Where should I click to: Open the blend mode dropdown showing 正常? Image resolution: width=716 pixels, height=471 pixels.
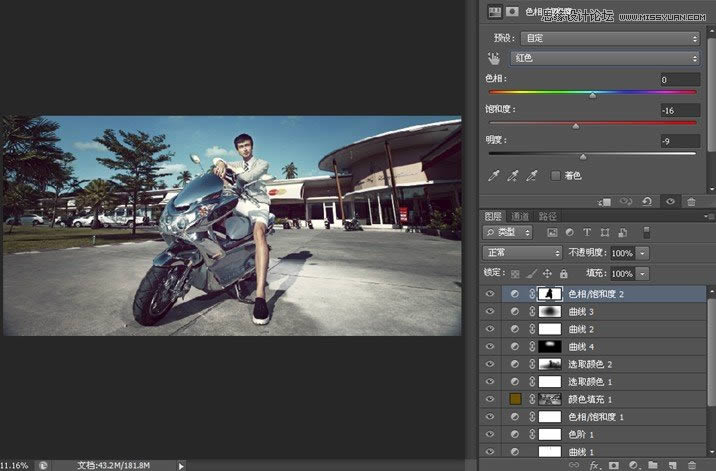pyautogui.click(x=522, y=253)
